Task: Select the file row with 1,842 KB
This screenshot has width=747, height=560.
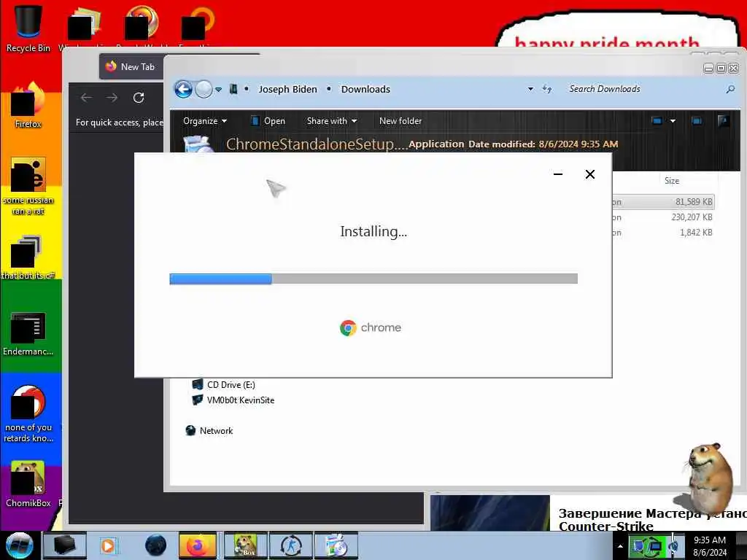Action: coord(663,233)
